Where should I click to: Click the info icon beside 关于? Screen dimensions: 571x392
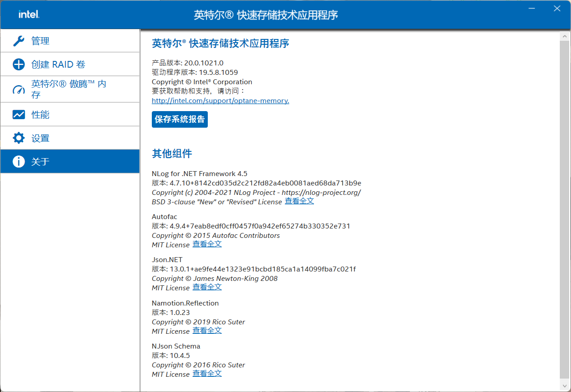click(x=18, y=161)
